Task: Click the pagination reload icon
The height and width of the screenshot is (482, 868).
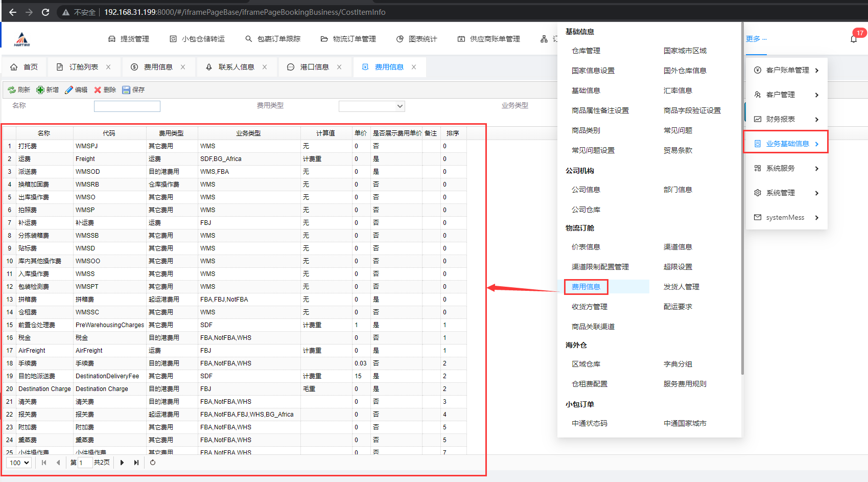Action: (x=153, y=463)
